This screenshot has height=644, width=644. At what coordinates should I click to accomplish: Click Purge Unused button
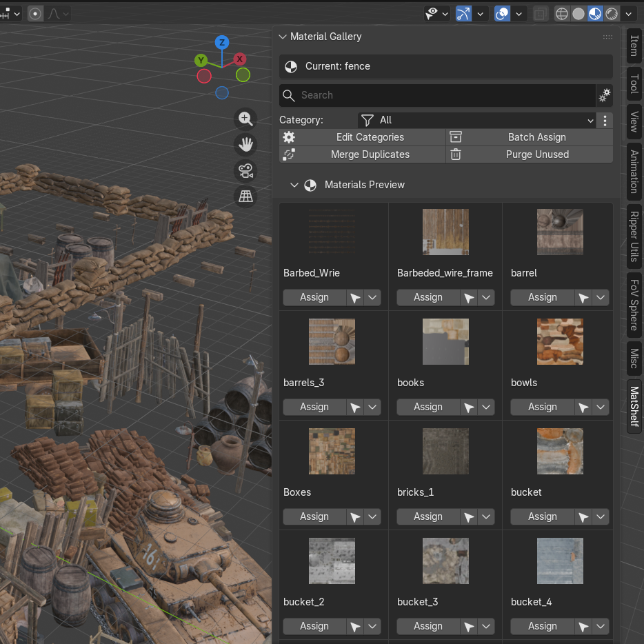pyautogui.click(x=530, y=154)
